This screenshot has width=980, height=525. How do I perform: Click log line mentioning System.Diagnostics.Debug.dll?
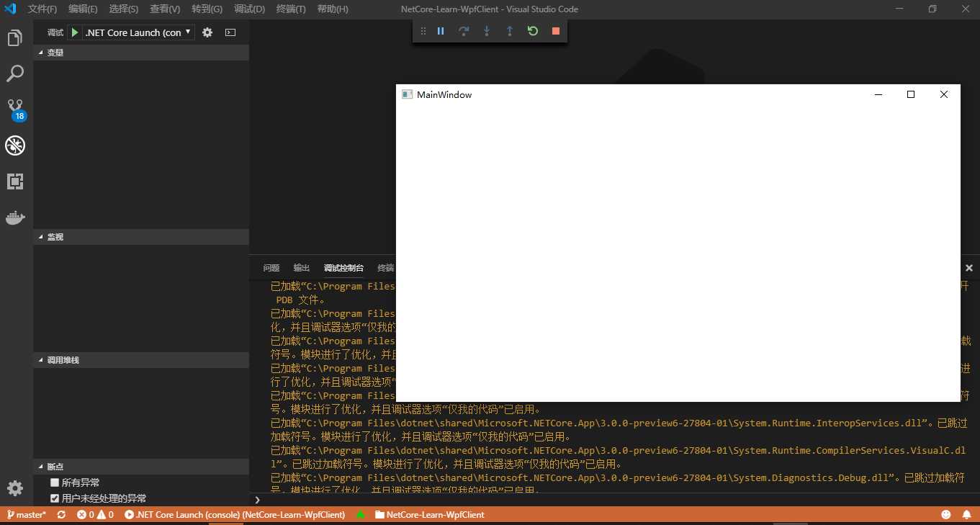pos(619,484)
